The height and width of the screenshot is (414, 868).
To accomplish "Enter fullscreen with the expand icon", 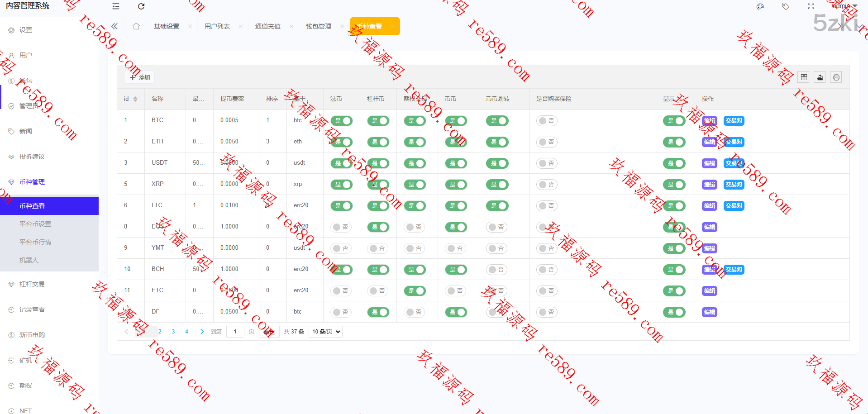I will (811, 6).
